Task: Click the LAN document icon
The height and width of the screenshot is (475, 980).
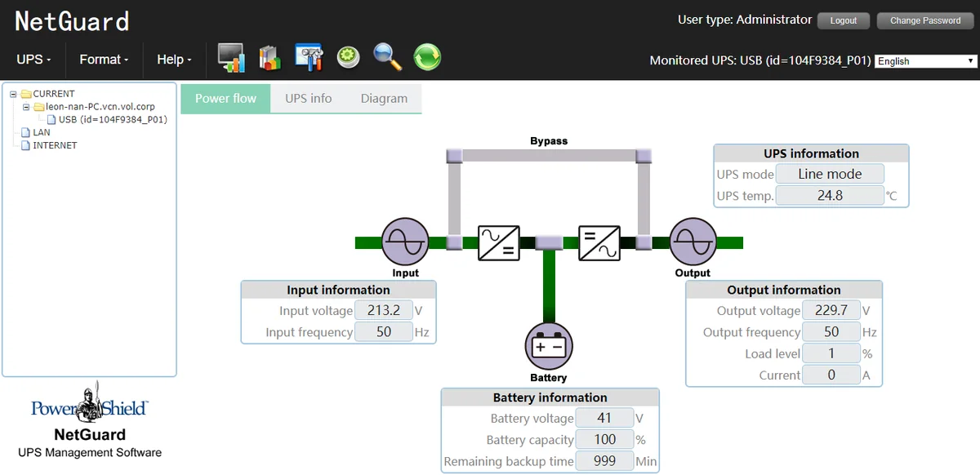Action: [x=25, y=132]
